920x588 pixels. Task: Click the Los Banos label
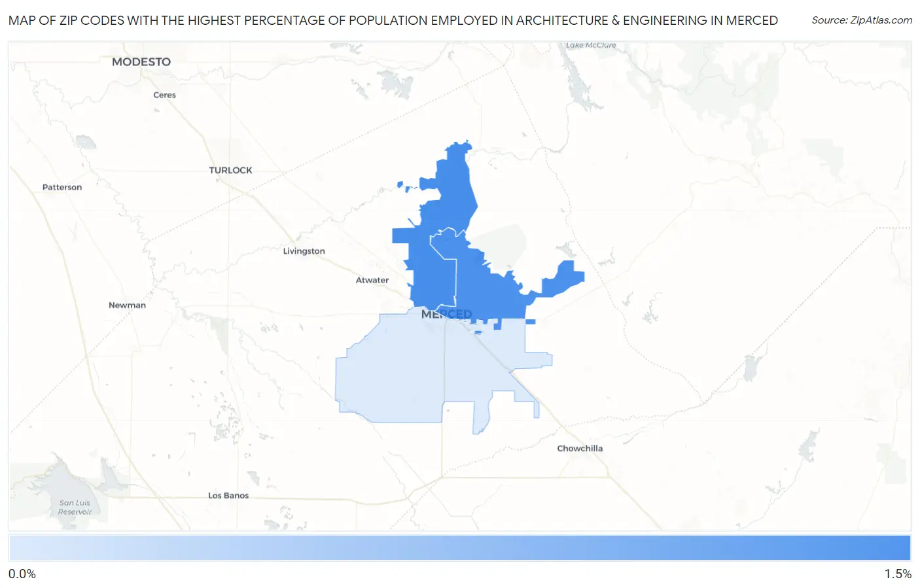click(x=228, y=495)
